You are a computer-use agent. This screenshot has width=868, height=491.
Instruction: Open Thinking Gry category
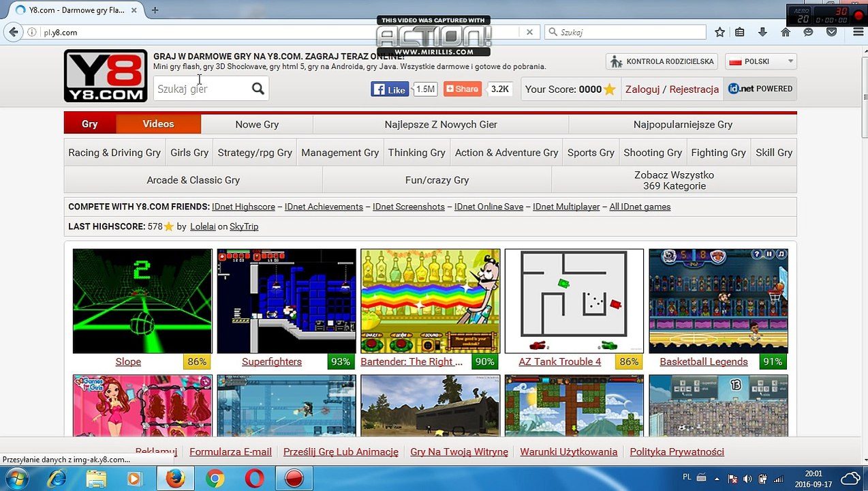pos(417,153)
